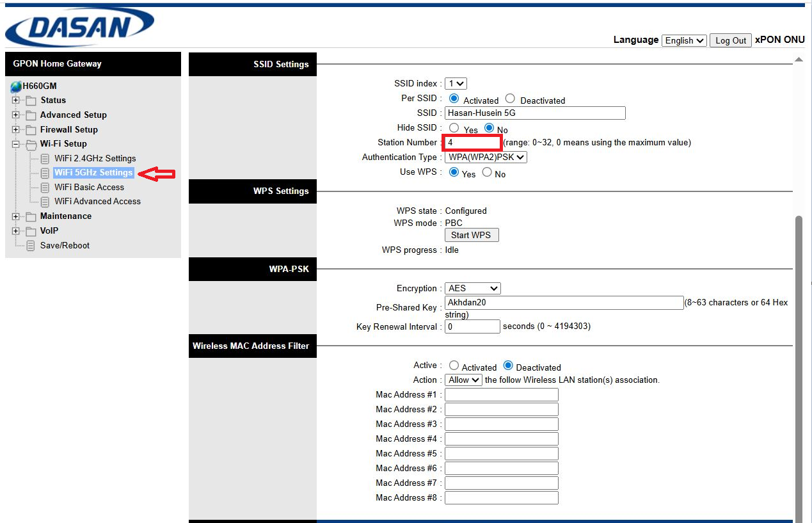Select Deactivated for Per SSID
The image size is (812, 523).
(x=510, y=99)
